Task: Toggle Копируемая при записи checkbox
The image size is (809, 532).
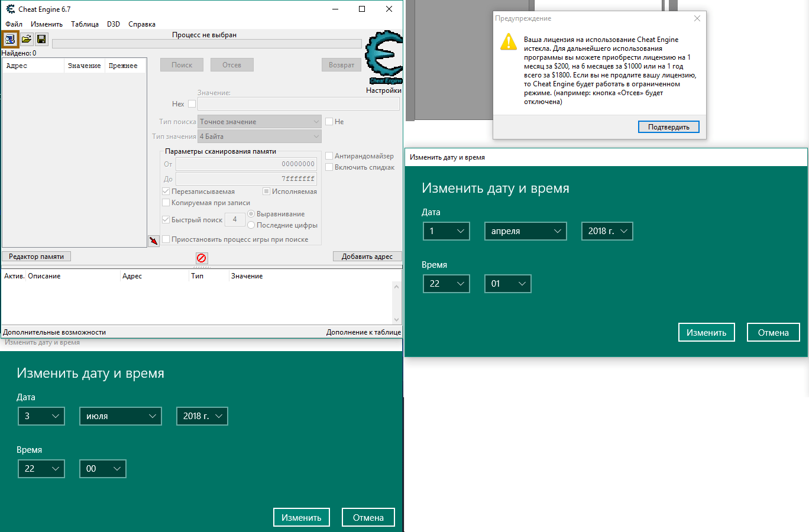Action: [x=166, y=203]
